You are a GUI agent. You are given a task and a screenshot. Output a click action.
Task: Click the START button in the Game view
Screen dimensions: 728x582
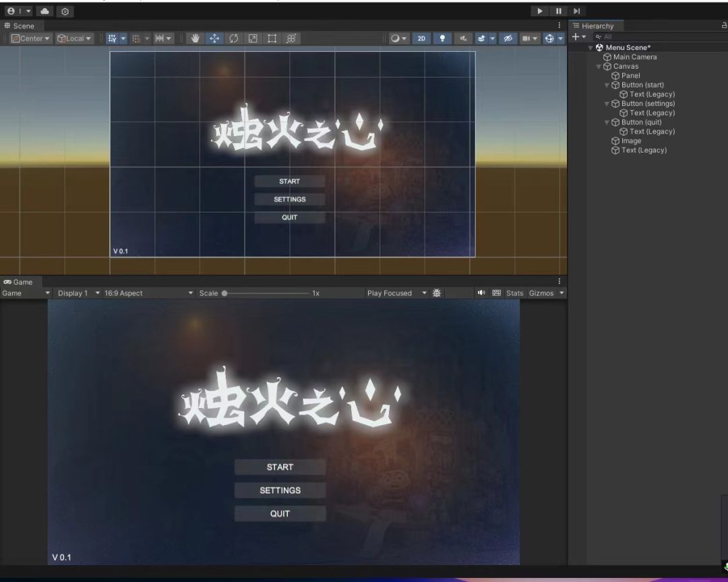tap(280, 467)
